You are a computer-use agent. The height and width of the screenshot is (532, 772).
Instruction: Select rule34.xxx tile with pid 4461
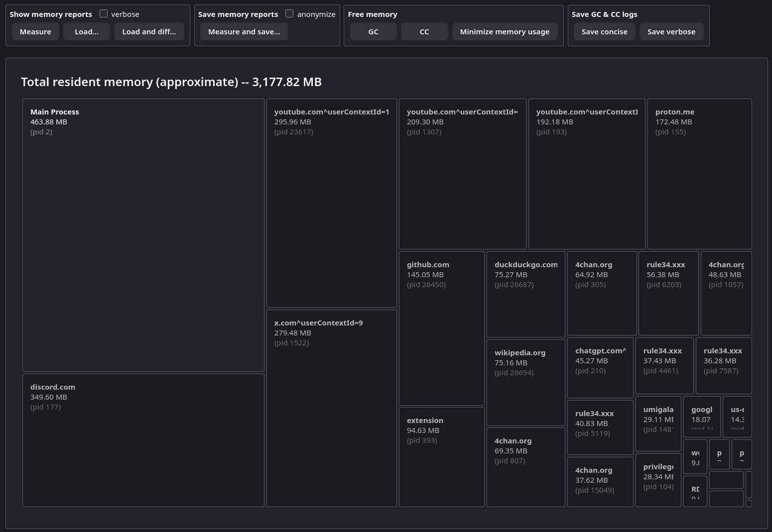[664, 366]
